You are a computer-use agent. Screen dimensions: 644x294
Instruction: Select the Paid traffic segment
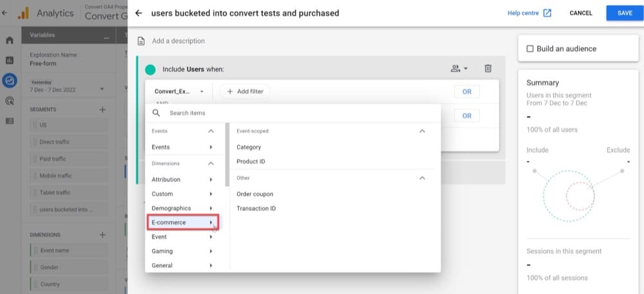69,159
